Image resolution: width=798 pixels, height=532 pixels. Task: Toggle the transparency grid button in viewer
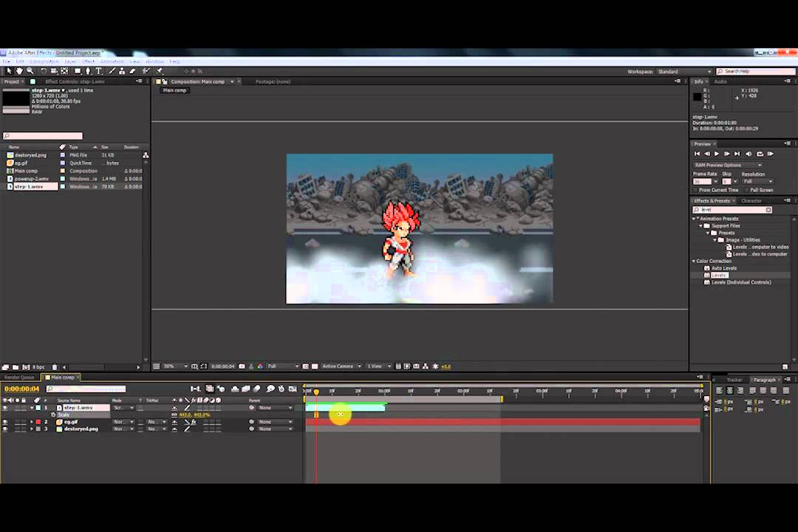[x=315, y=366]
